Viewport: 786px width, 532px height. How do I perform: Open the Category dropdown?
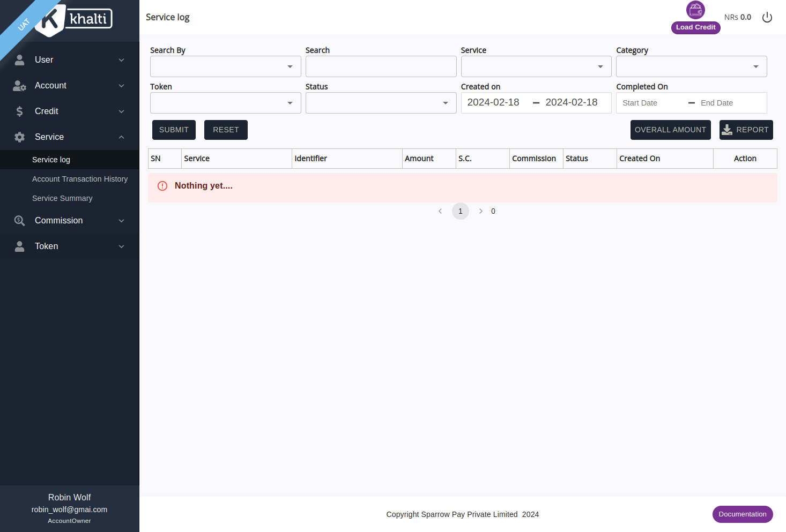coord(692,66)
